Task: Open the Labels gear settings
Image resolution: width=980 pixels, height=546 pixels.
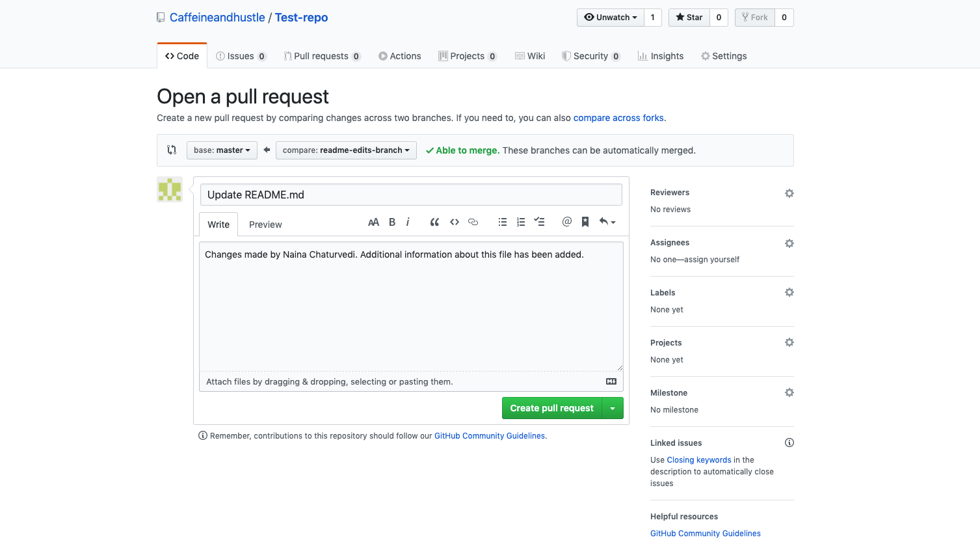Action: [x=789, y=292]
